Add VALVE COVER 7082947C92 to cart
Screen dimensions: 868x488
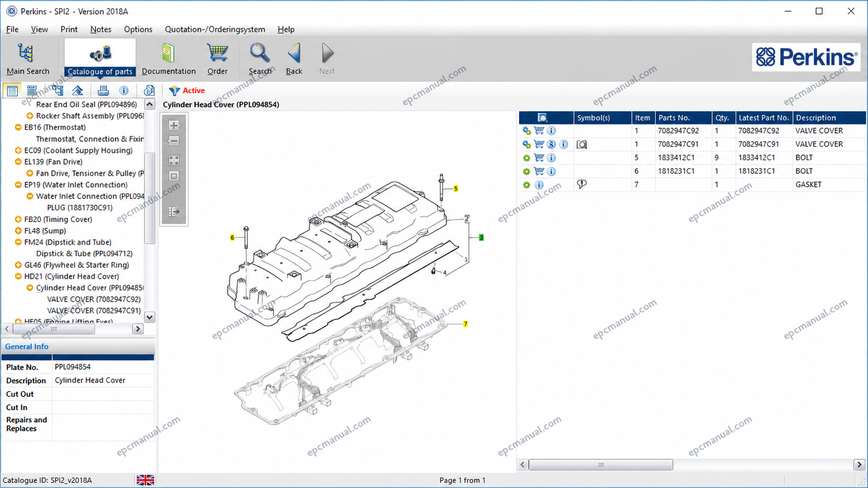[x=539, y=130]
